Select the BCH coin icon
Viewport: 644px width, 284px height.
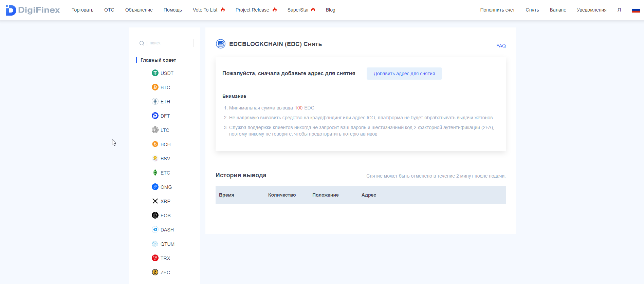click(155, 144)
